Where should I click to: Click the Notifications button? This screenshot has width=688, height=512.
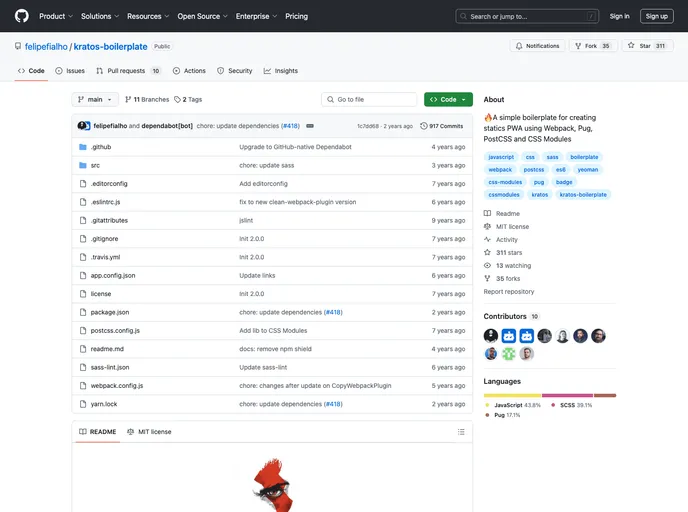click(538, 46)
